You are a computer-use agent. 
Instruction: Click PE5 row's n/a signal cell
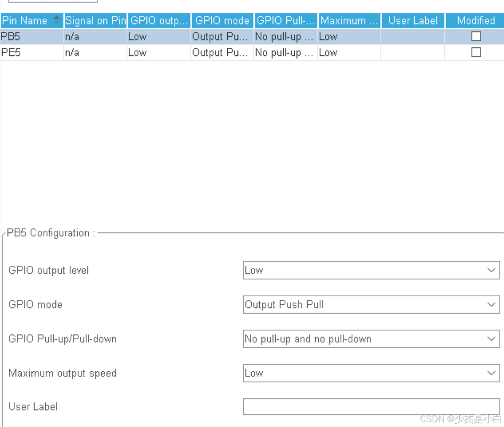pyautogui.click(x=95, y=52)
